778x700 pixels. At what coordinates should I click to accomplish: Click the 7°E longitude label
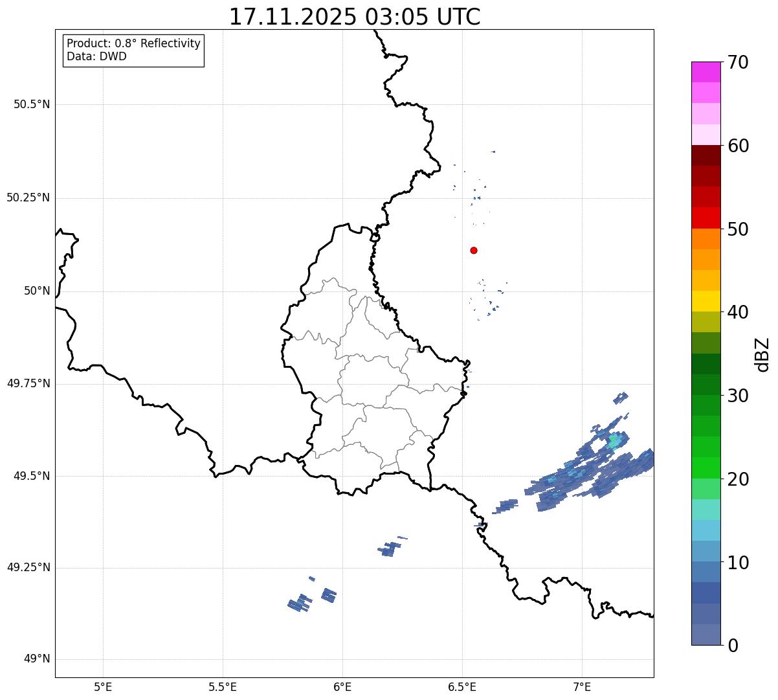[582, 686]
